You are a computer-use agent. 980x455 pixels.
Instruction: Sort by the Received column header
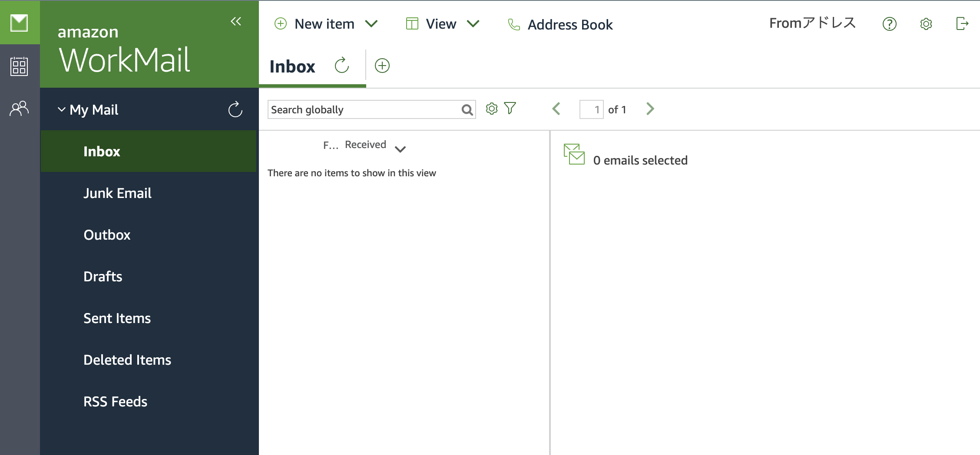click(x=365, y=145)
